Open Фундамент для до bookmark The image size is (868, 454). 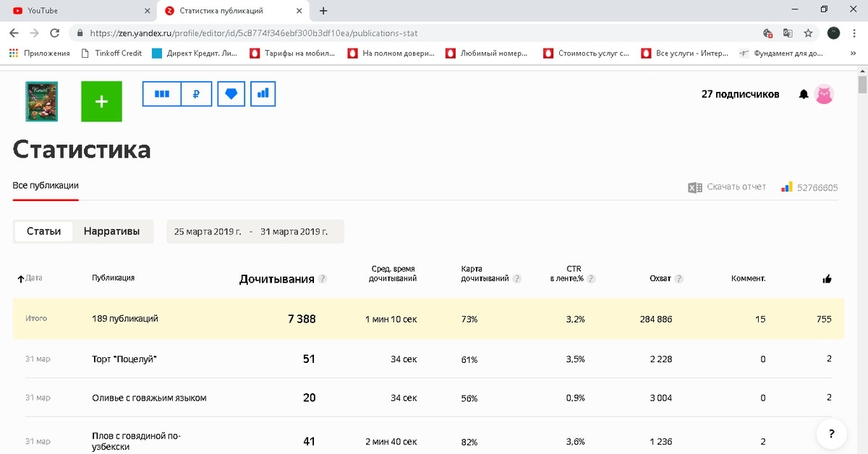tap(780, 53)
